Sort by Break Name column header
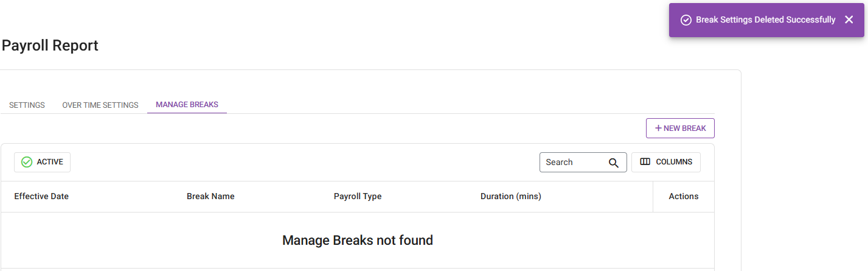 210,196
